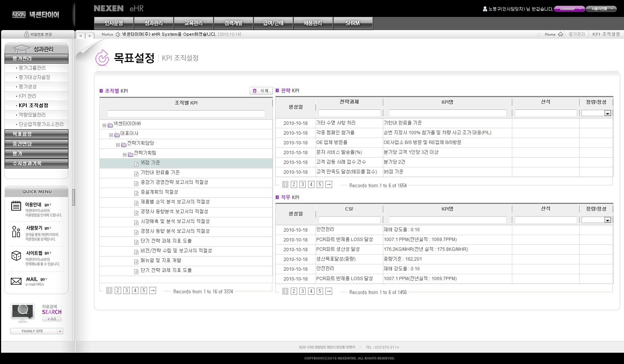Click the 대표이사 folder icon
Viewport: 624px width, 364px height.
point(117,135)
